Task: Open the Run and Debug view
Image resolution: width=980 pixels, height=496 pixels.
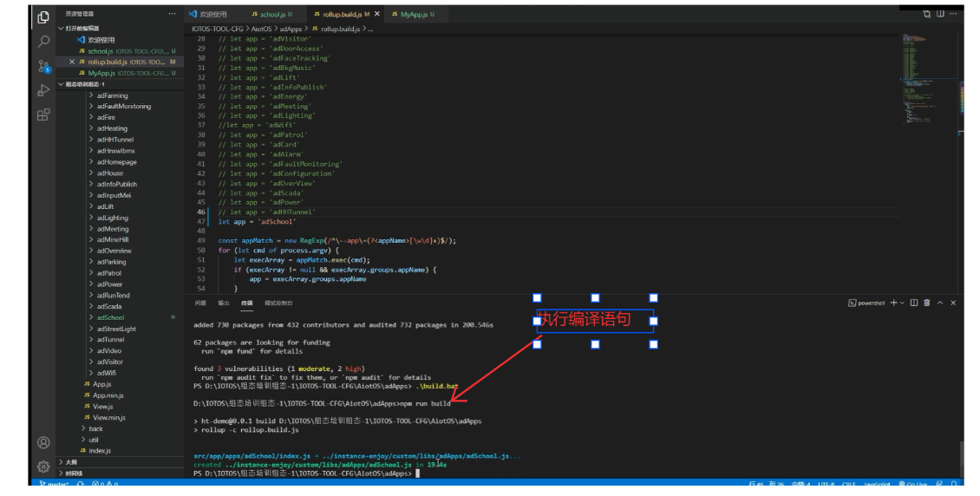Action: click(x=43, y=90)
